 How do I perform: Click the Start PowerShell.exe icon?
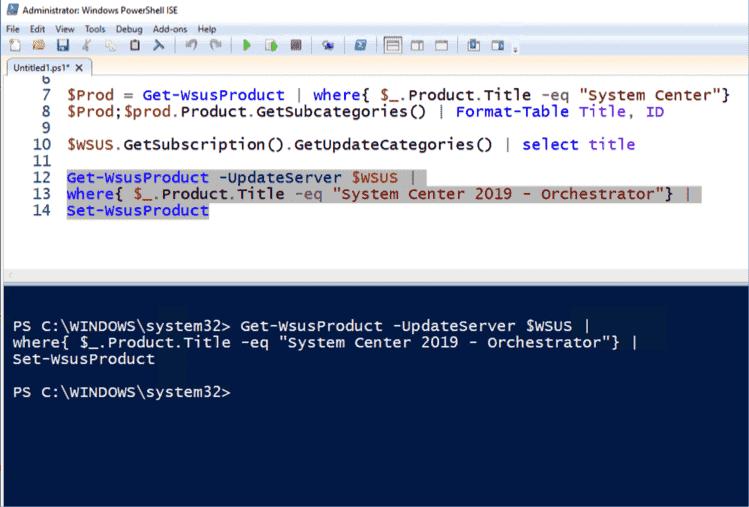point(360,45)
